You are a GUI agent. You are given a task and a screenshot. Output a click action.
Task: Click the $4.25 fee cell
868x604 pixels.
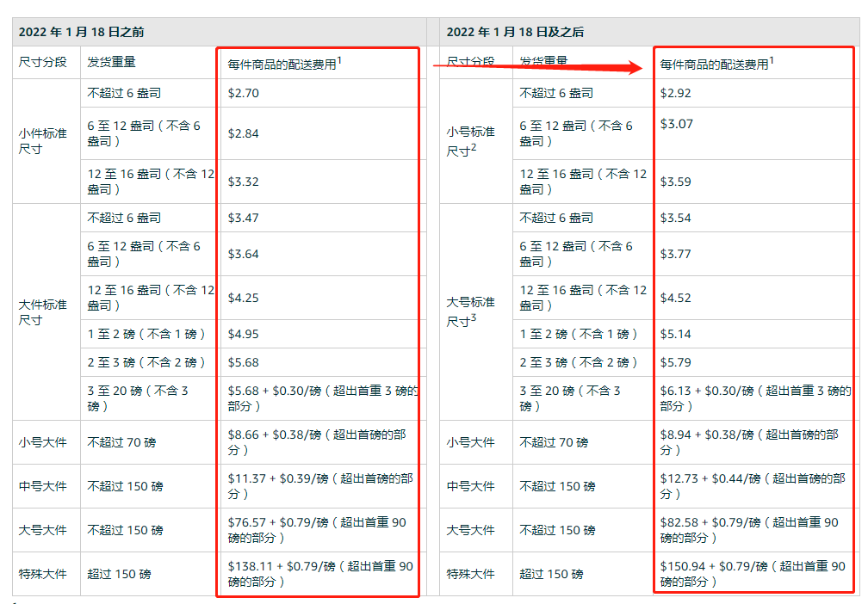click(x=320, y=298)
